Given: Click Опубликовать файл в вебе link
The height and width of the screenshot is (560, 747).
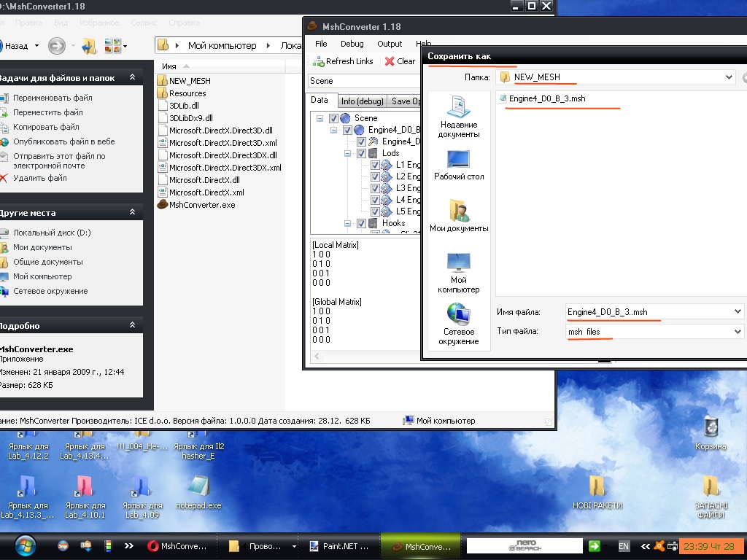Looking at the screenshot, I should [64, 142].
